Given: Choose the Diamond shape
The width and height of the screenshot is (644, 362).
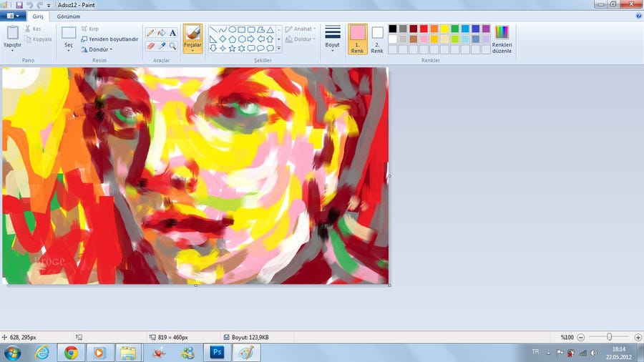Looking at the screenshot, I should (223, 39).
